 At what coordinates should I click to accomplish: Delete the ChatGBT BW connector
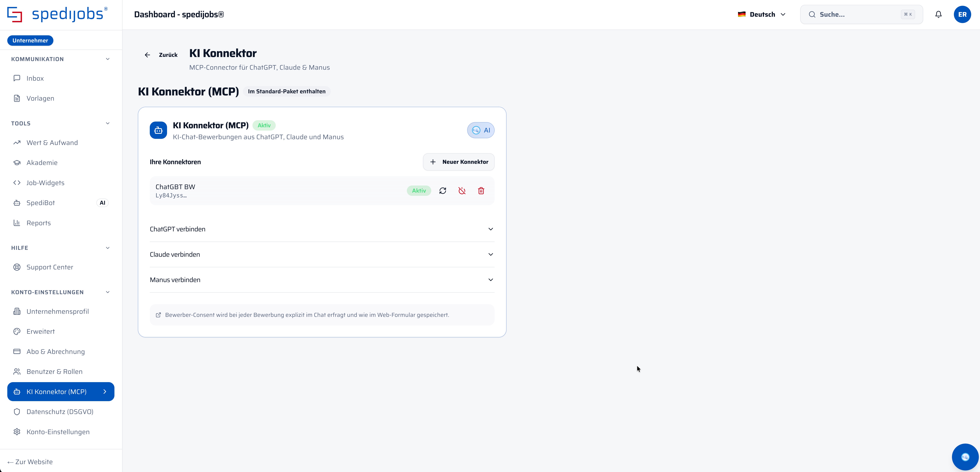coord(481,190)
